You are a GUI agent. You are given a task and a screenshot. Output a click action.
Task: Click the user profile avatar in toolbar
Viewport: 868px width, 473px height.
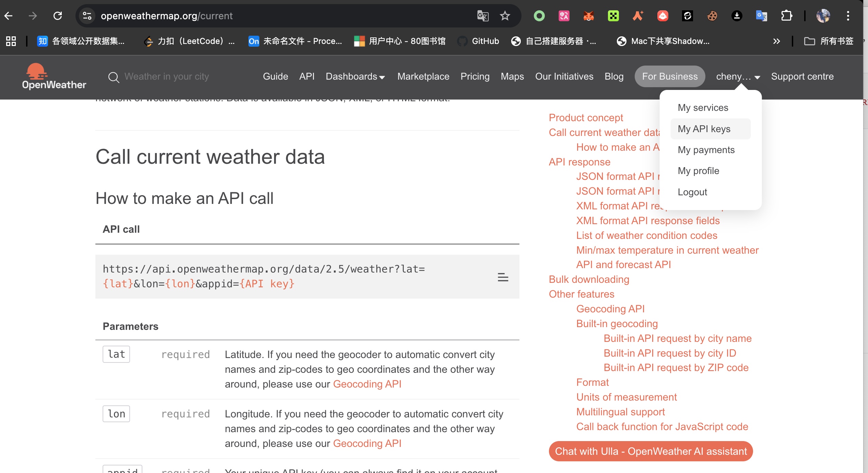823,16
